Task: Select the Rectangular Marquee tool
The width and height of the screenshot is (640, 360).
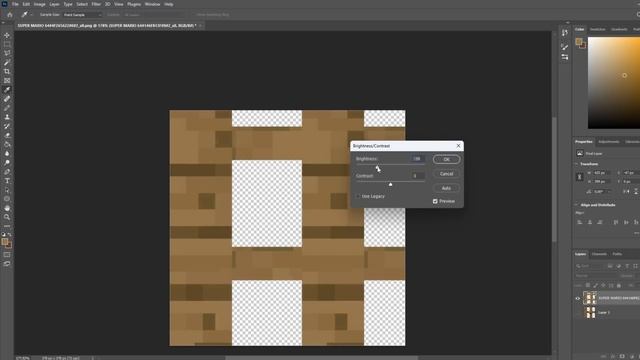Action: (7, 44)
